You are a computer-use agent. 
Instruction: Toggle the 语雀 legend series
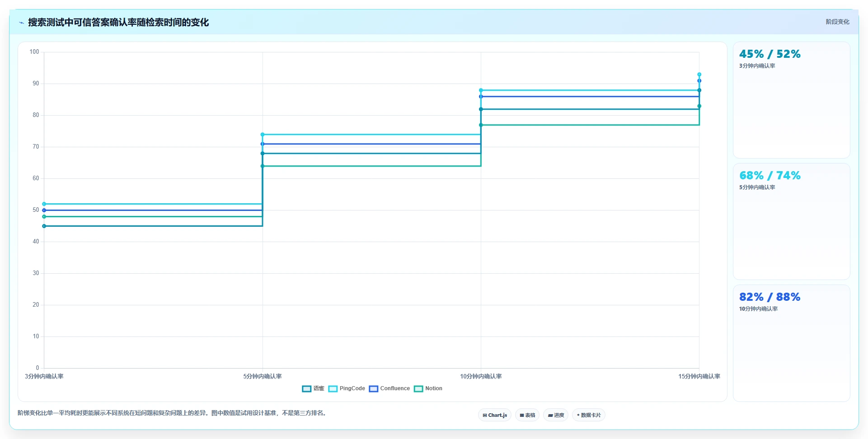[x=313, y=388]
